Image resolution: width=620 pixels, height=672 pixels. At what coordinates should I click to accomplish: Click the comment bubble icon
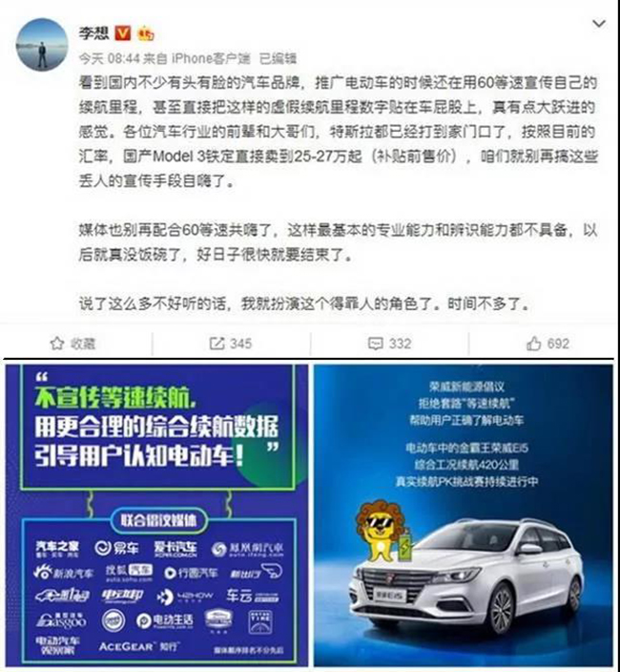tap(376, 344)
